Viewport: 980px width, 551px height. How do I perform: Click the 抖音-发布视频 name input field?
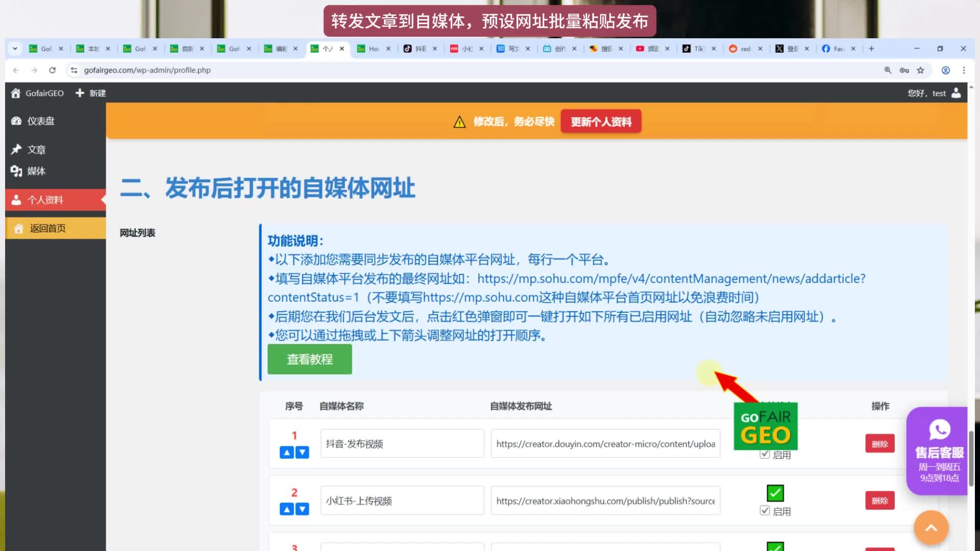[402, 444]
